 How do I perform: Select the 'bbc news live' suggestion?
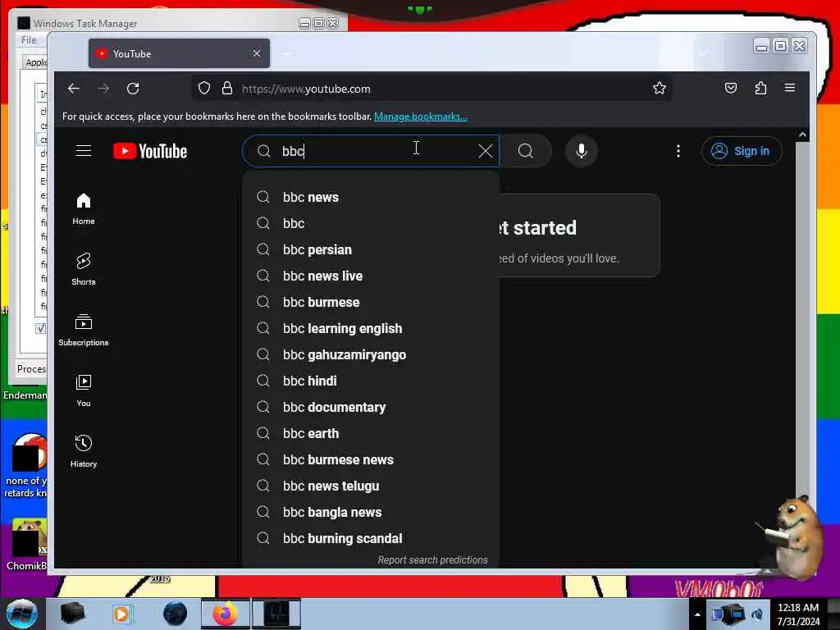[x=371, y=276]
